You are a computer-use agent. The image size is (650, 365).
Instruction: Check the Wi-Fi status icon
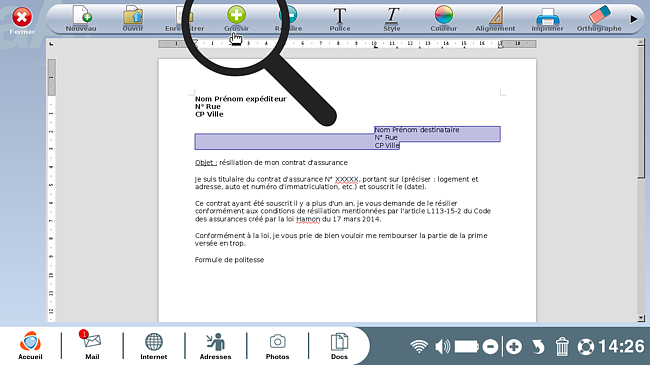[x=419, y=346]
